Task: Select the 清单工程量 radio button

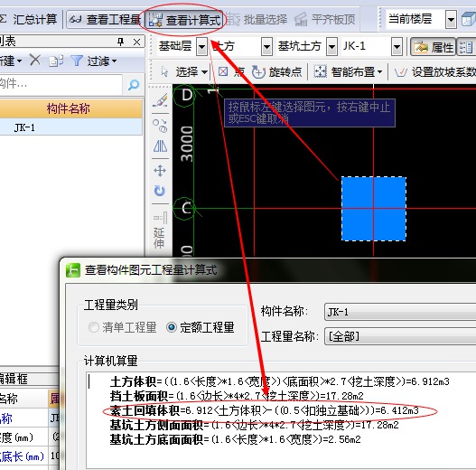Action: [x=94, y=327]
